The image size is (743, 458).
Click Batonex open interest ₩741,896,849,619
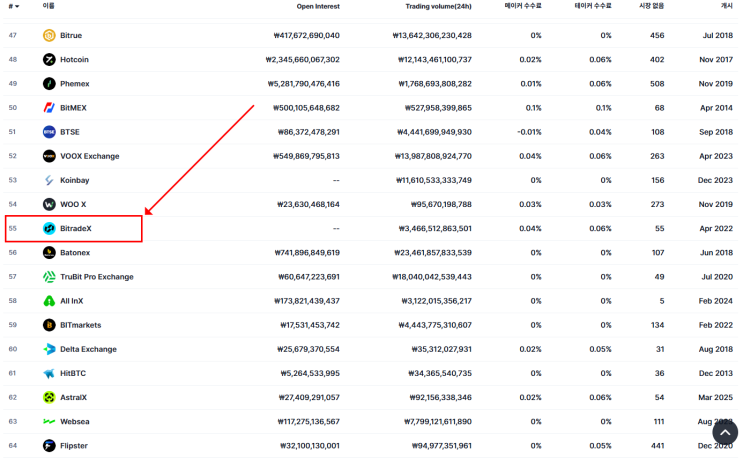pyautogui.click(x=307, y=253)
